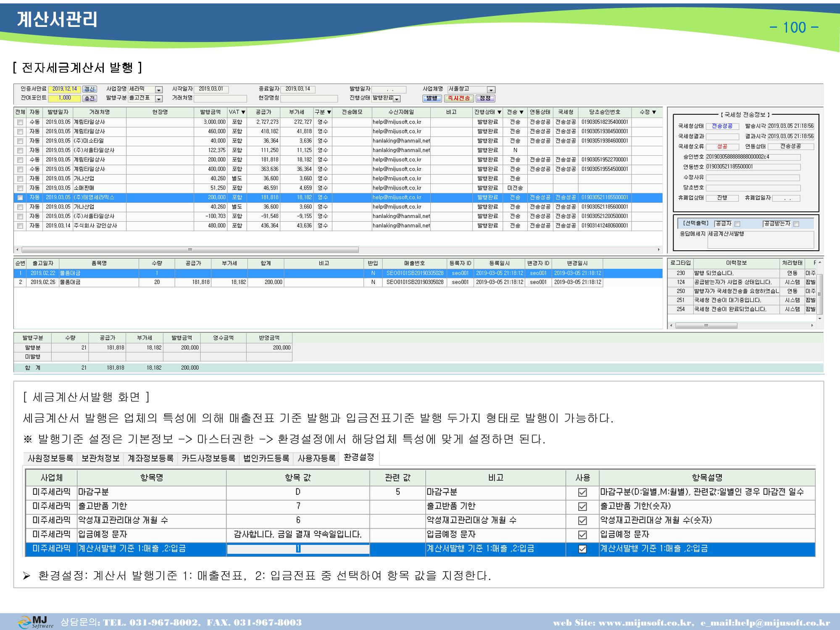
Task: Switch to the 사원정보등록 tab
Action: point(50,459)
